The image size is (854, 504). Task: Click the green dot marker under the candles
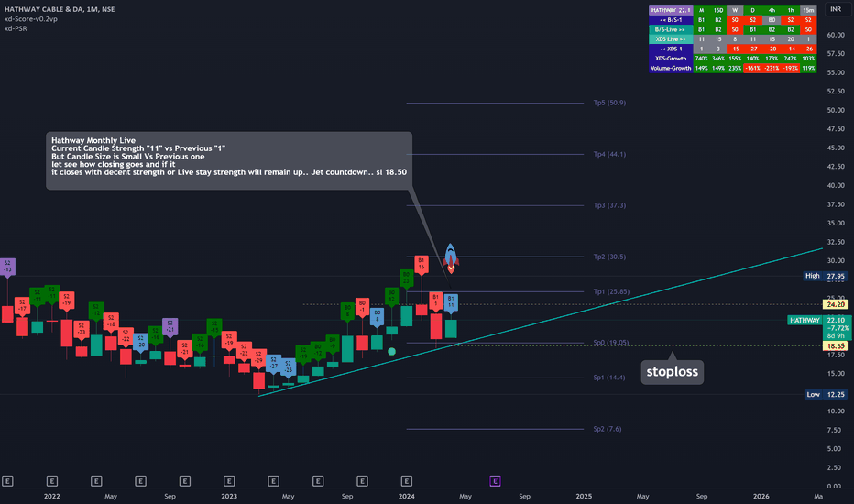coord(391,352)
